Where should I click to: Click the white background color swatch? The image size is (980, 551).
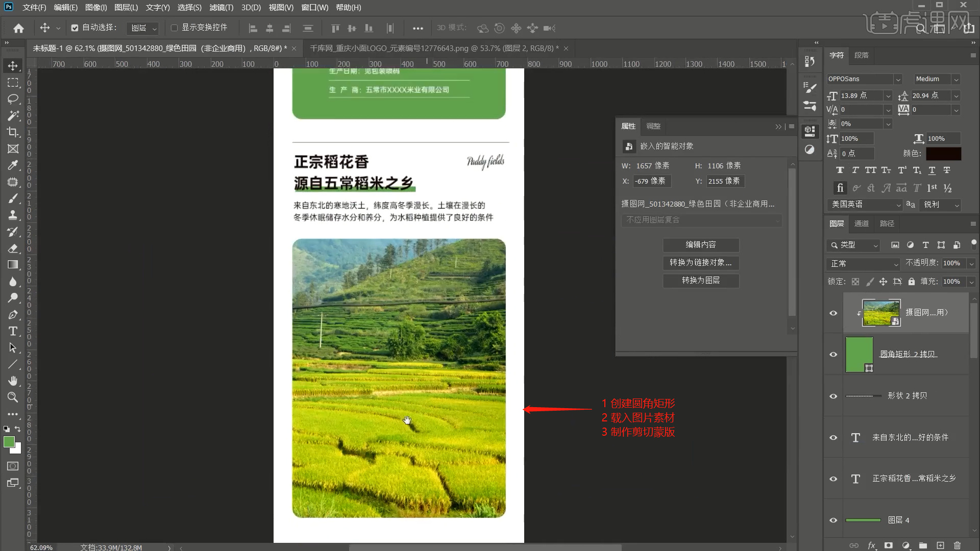pos(18,450)
